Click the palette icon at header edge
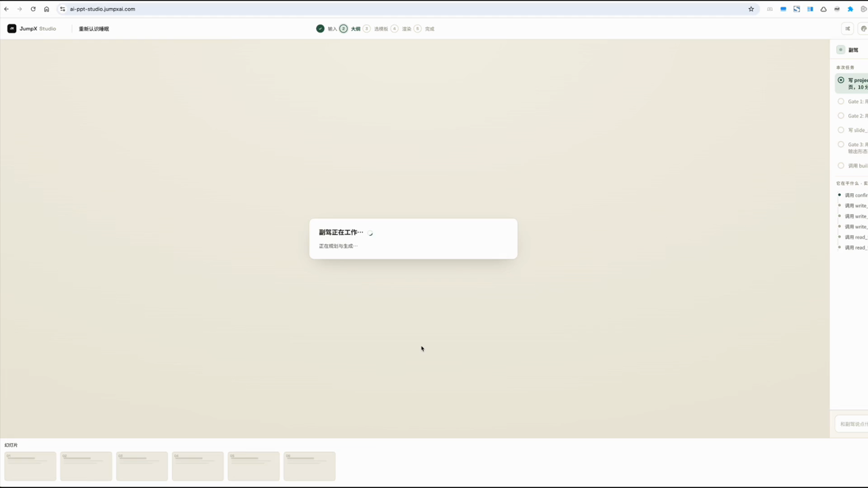 [863, 28]
